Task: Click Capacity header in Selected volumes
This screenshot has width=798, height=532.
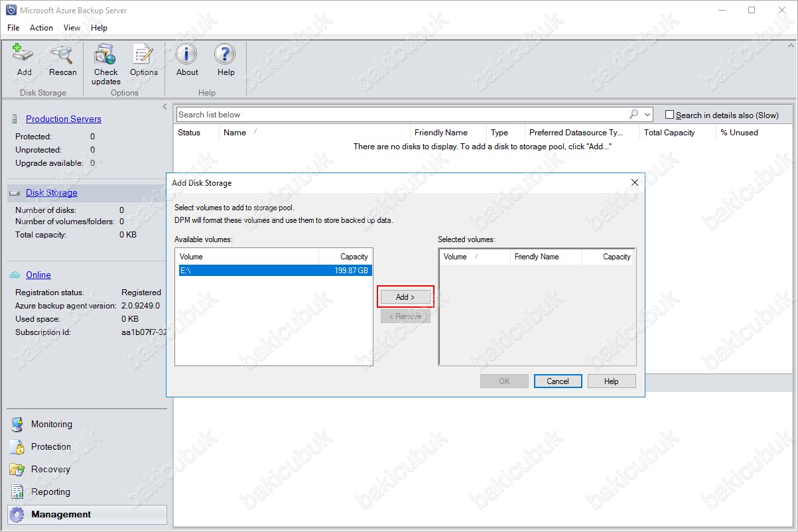Action: click(x=608, y=257)
